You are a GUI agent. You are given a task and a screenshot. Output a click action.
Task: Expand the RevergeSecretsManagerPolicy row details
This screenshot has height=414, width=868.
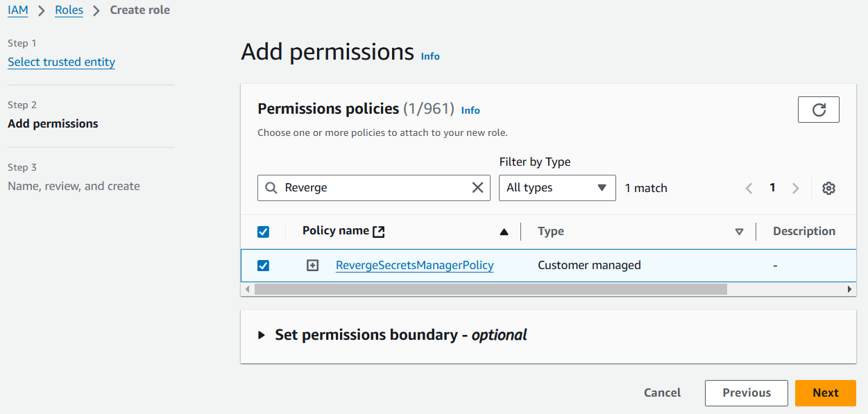pos(313,266)
